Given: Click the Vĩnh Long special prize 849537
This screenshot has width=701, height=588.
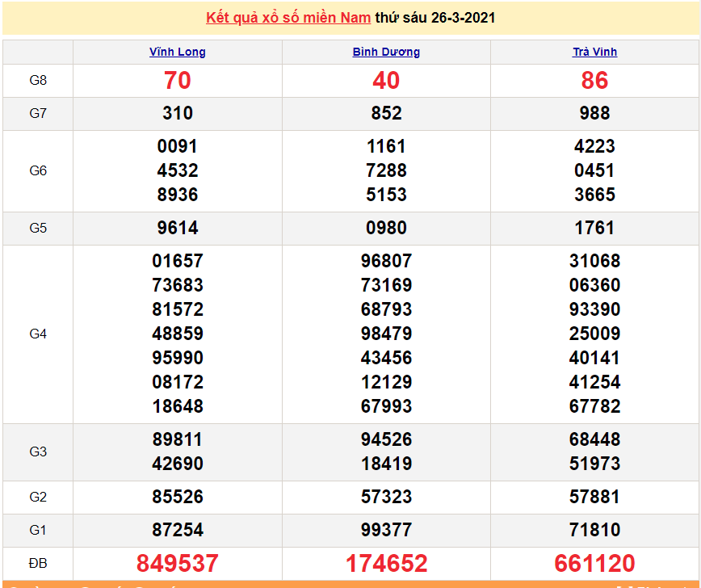Looking at the screenshot, I should tap(178, 563).
